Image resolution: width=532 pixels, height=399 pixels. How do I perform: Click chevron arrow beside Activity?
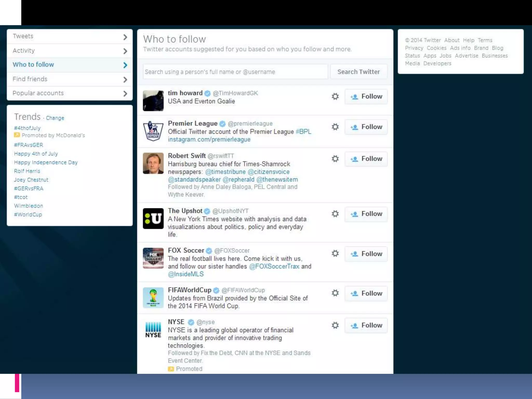125,51
